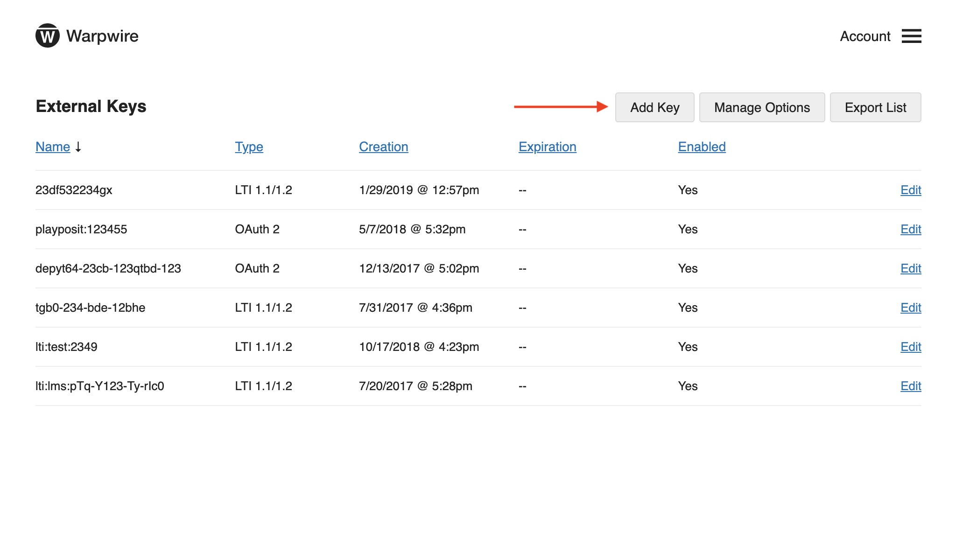Sort by Creation date column
The width and height of the screenshot is (956, 560).
383,147
